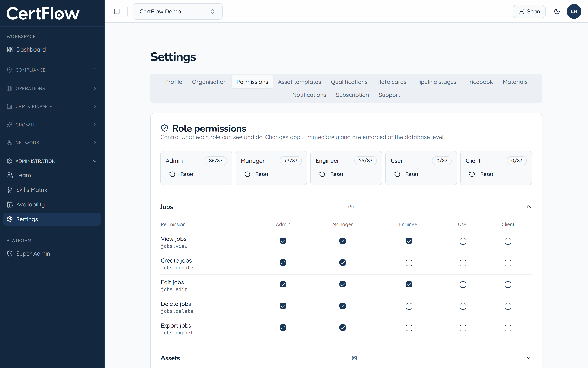Click the Operations briefcase icon
588x368 pixels.
pos(9,88)
